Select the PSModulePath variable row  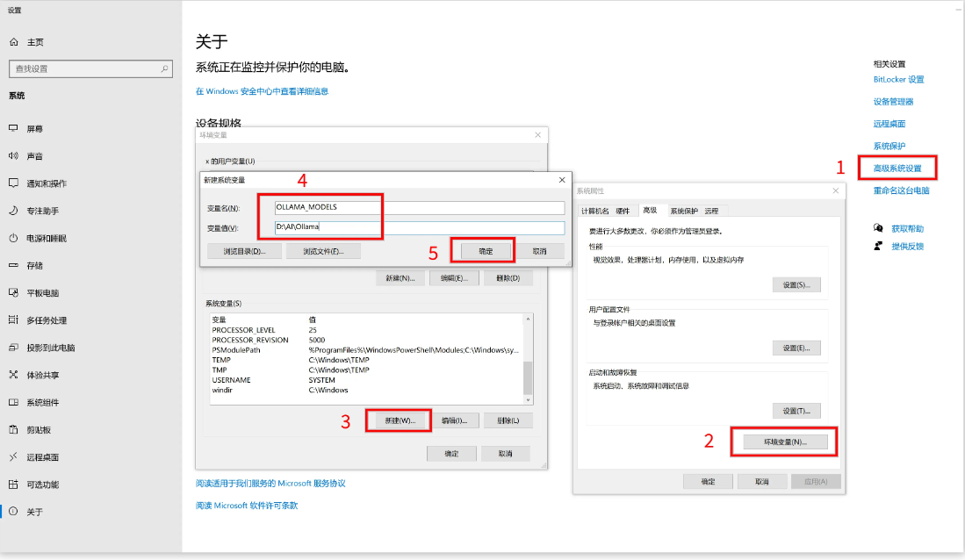(366, 350)
